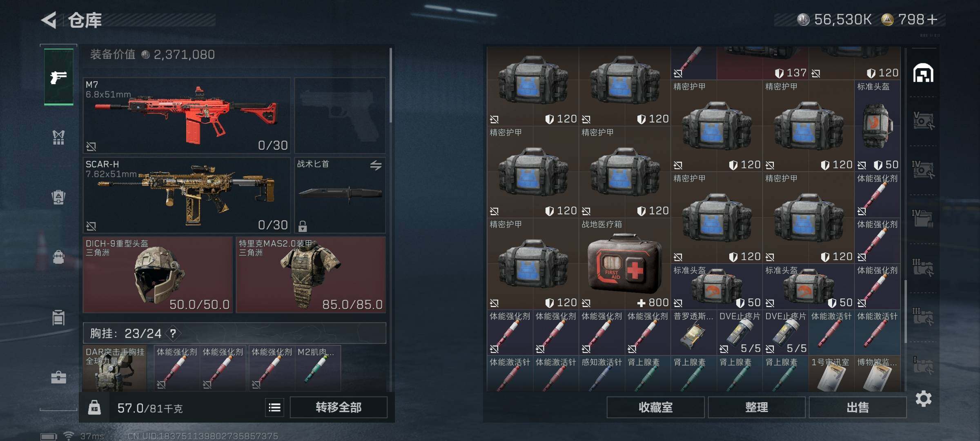The image size is (980, 441).
Task: Click the settings gear icon
Action: pyautogui.click(x=923, y=398)
